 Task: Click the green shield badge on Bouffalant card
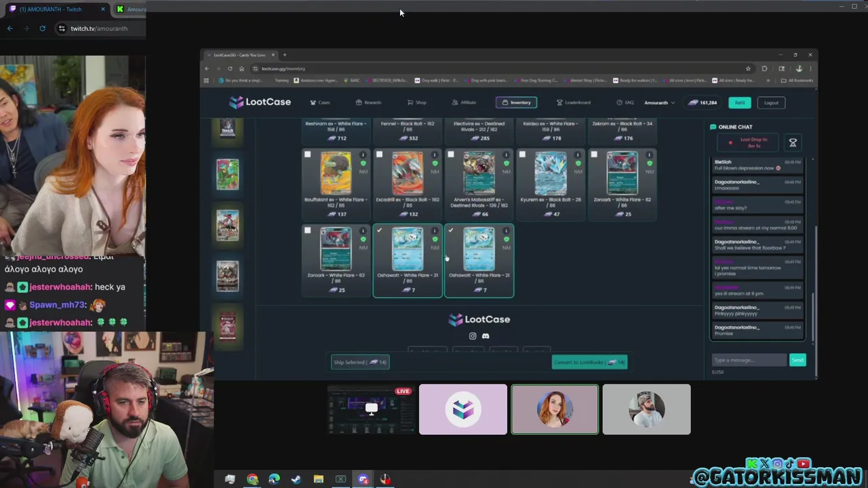click(363, 163)
